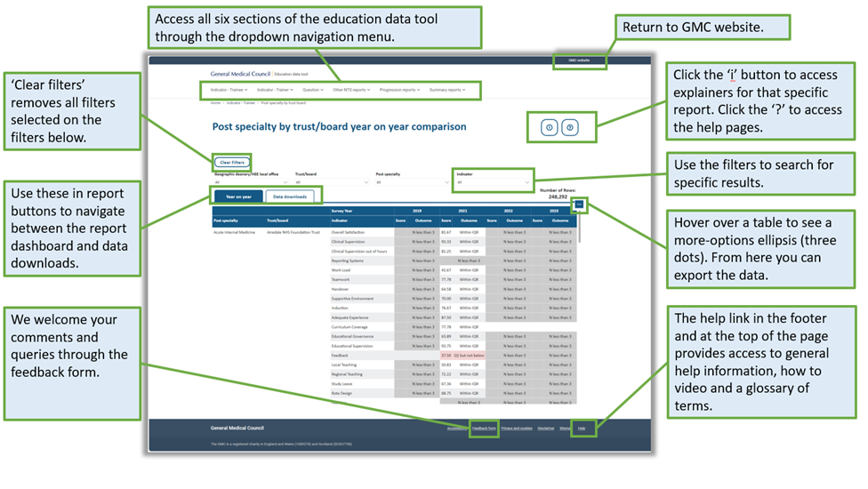
Task: Click the pink 37.50 Feedback score cell
Action: (x=446, y=355)
